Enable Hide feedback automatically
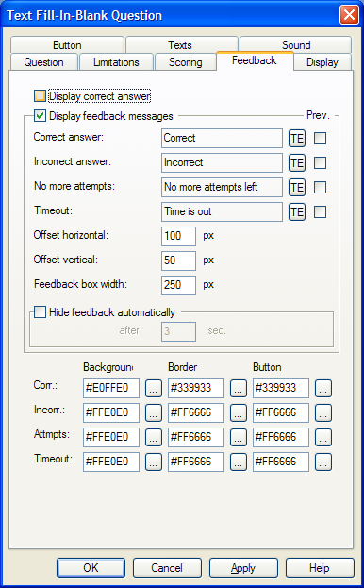 coord(40,312)
